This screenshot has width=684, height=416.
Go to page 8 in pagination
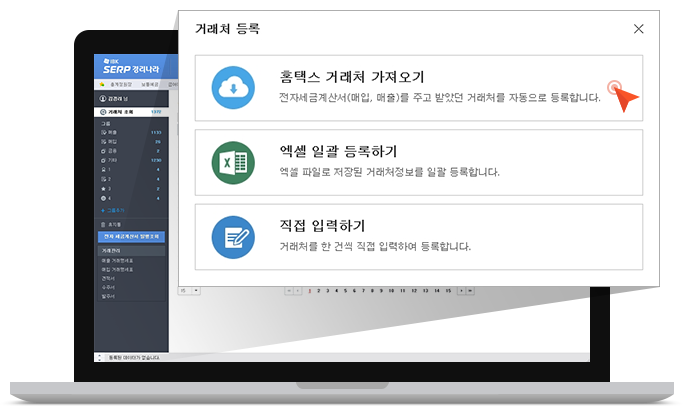(374, 291)
